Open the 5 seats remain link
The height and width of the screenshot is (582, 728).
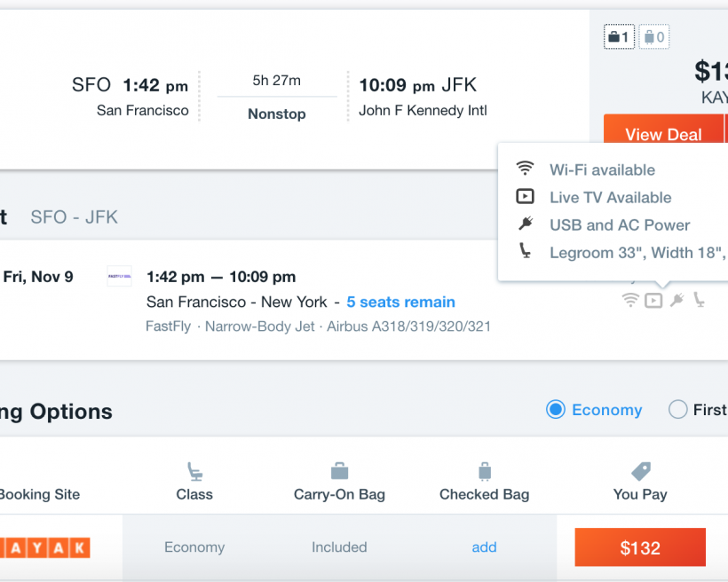(400, 302)
